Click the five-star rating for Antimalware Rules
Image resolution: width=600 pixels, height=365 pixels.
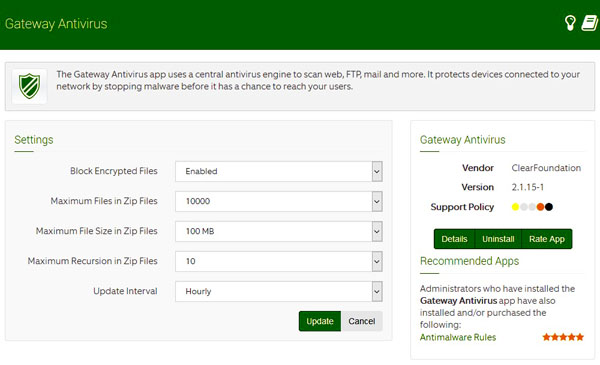tap(563, 337)
